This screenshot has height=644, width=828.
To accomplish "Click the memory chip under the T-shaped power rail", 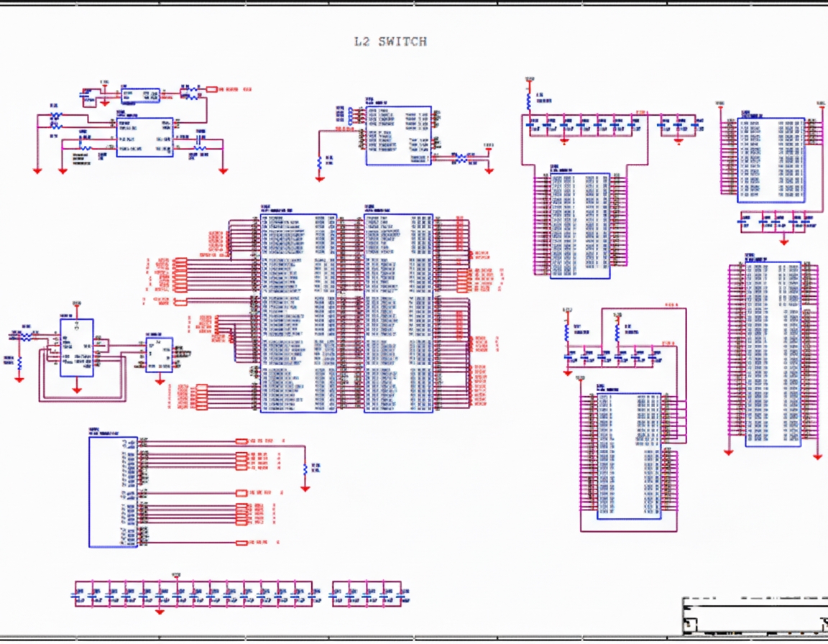I will [x=580, y=226].
